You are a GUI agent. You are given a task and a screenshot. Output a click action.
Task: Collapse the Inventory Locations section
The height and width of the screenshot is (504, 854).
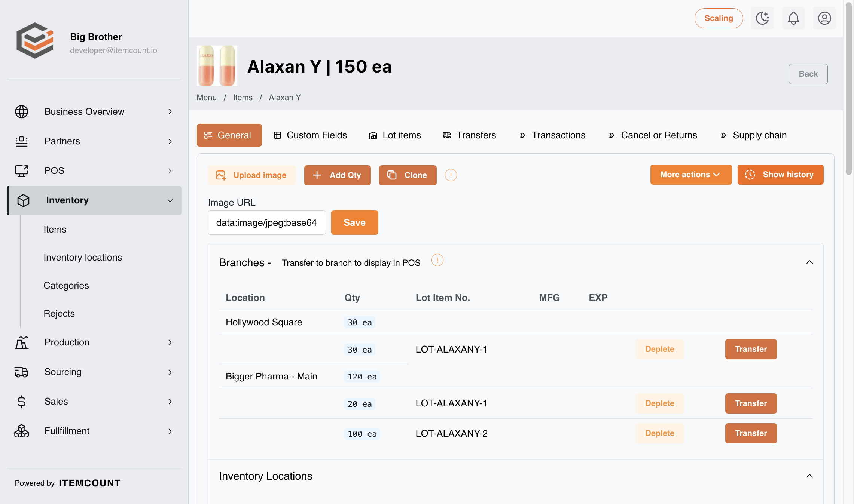click(x=809, y=476)
